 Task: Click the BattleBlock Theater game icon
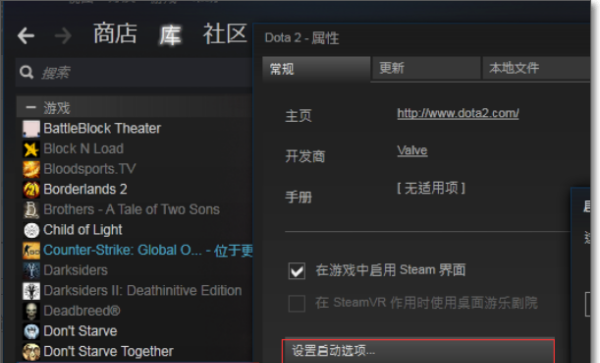(x=31, y=129)
